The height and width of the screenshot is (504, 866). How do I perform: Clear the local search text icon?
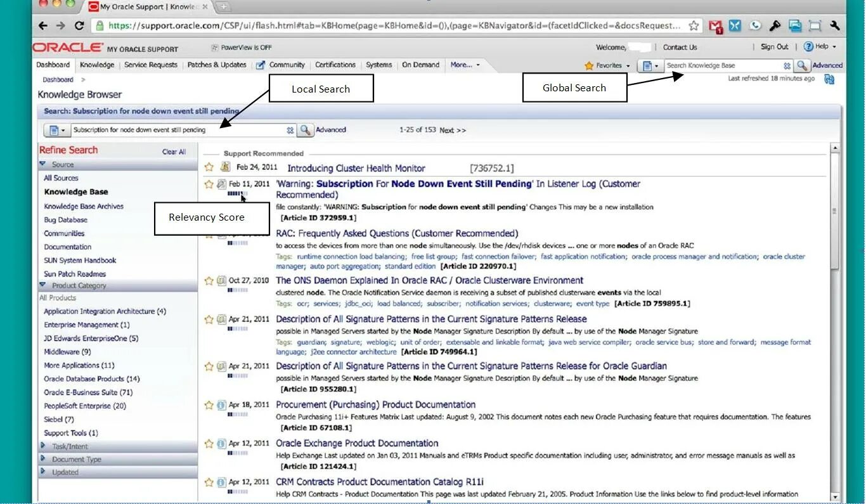coord(290,130)
